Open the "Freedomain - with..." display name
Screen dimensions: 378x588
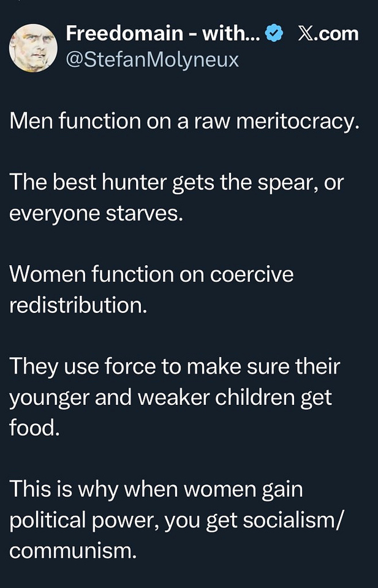[155, 34]
